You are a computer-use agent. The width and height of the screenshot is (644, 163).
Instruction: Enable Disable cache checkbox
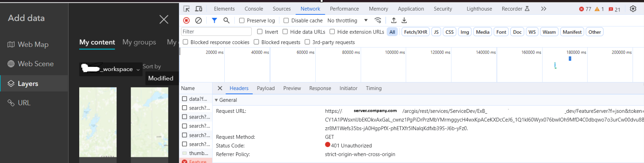(x=286, y=21)
